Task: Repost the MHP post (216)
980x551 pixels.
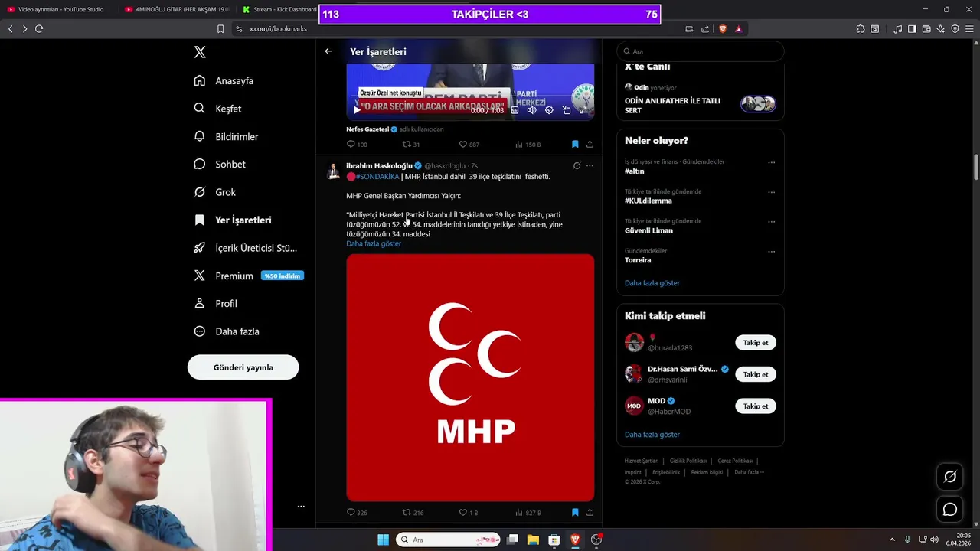Action: [413, 513]
